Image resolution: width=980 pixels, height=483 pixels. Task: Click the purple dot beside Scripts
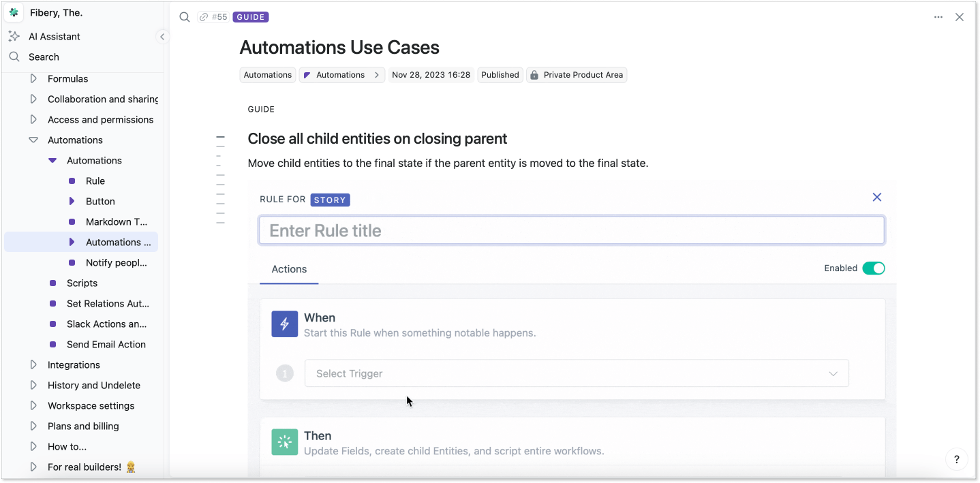(x=53, y=283)
